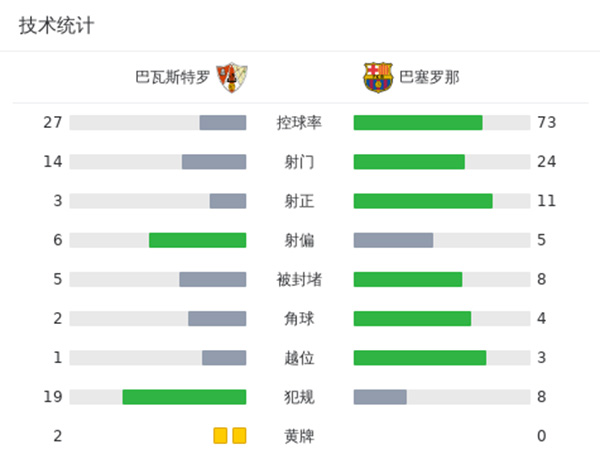600x459 pixels.
Task: Click Barcelona's possession value 73
Action: [546, 123]
